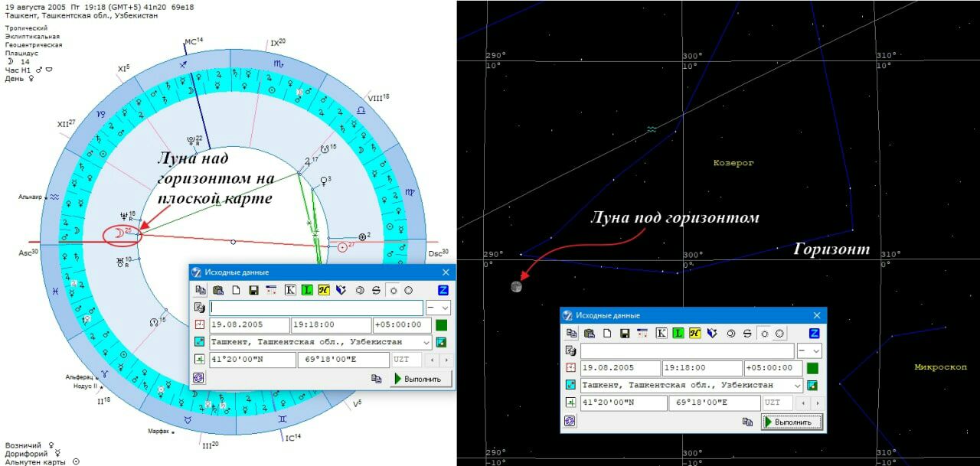Click the map icon right of Ташкент, chart dialog
The image size is (980, 466).
tap(441, 342)
